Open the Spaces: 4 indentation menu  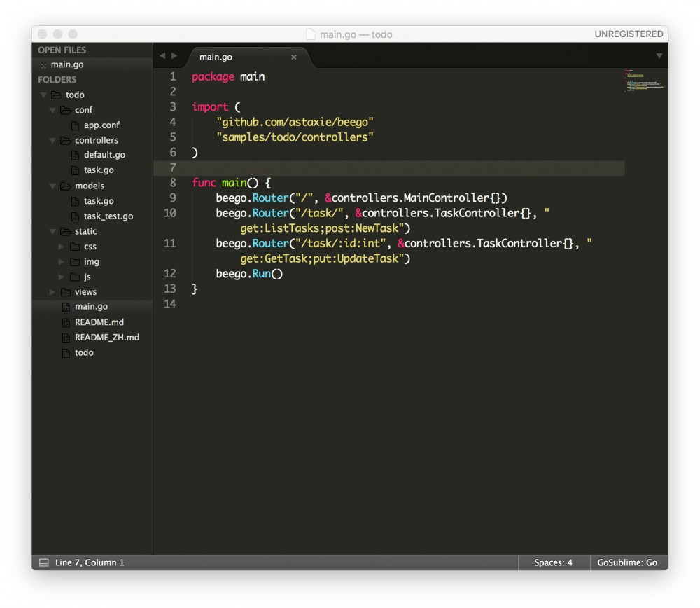[x=553, y=563]
